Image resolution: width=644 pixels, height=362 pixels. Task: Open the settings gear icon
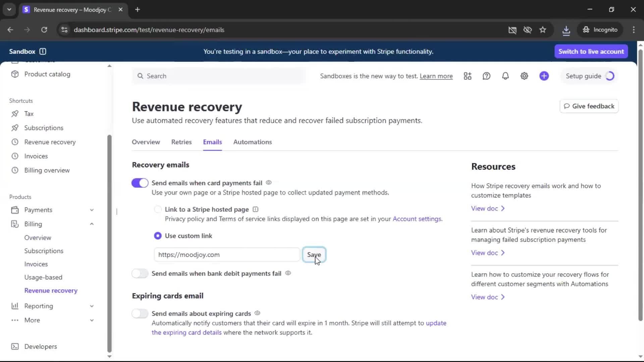pos(524,76)
